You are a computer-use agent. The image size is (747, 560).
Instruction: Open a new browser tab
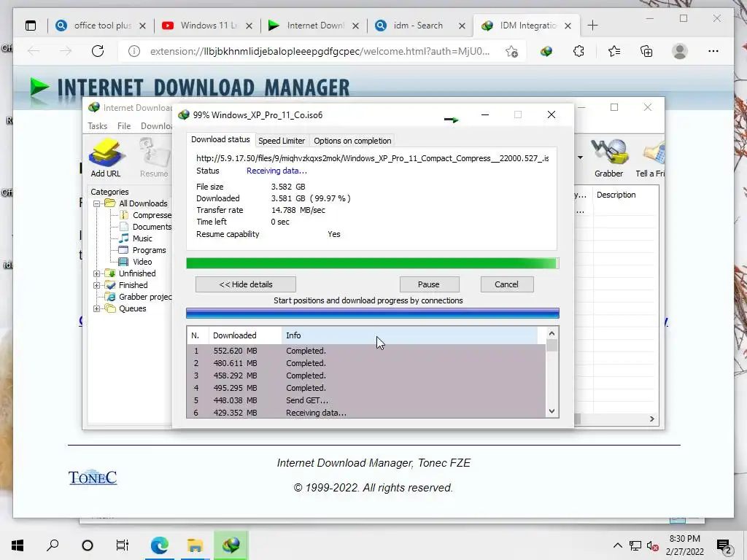[x=592, y=26]
